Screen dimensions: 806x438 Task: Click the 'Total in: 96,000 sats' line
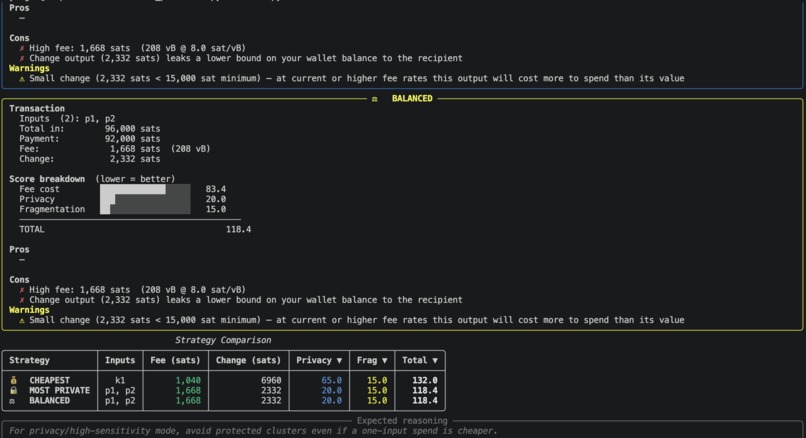tap(89, 129)
